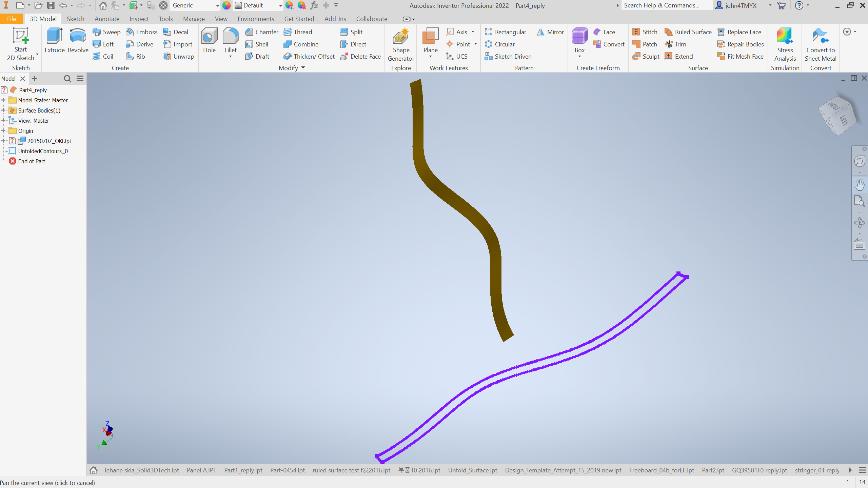This screenshot has width=868, height=488.
Task: Expand the Surface Bodies(1) node
Action: [3, 110]
